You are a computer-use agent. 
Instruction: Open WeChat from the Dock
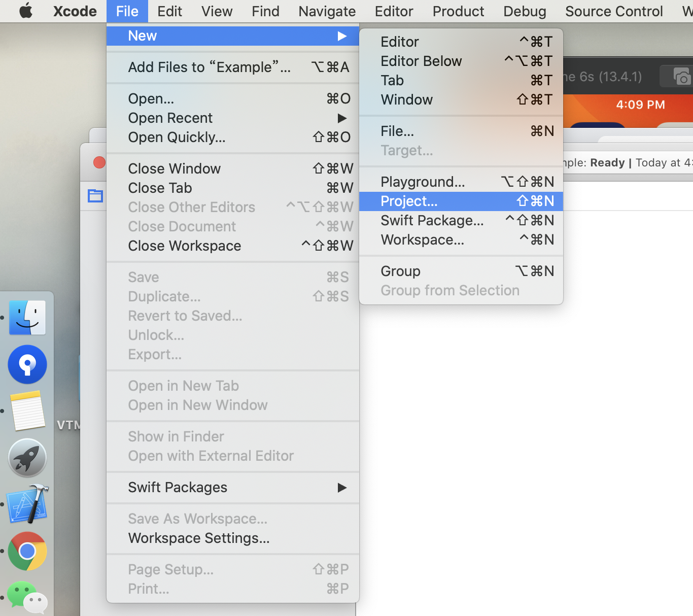[x=27, y=597]
